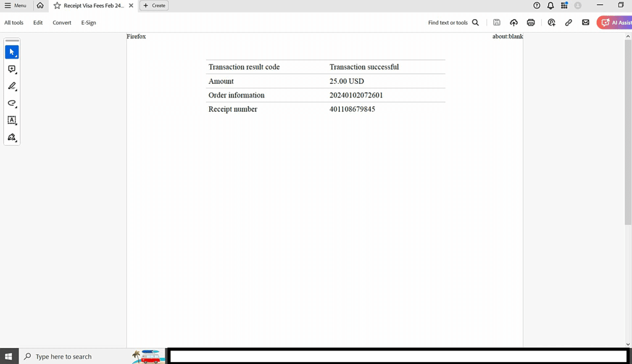
Task: Select the Add comment tool
Action: click(x=12, y=70)
